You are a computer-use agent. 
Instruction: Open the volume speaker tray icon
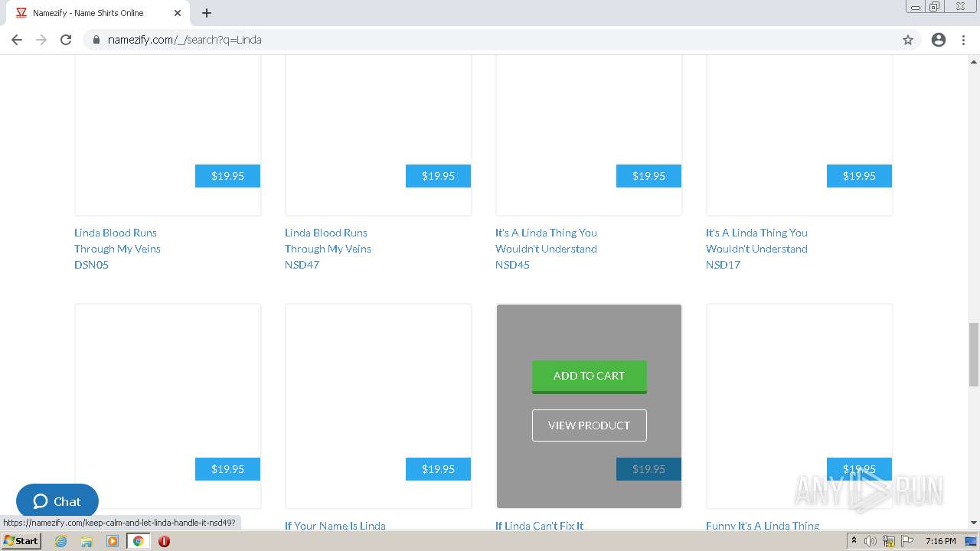click(x=871, y=541)
